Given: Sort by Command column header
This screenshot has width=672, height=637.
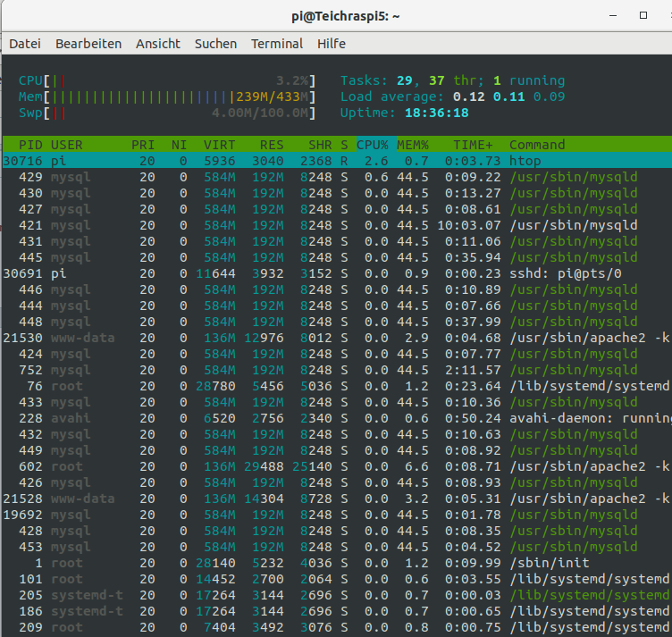Looking at the screenshot, I should coord(537,145).
